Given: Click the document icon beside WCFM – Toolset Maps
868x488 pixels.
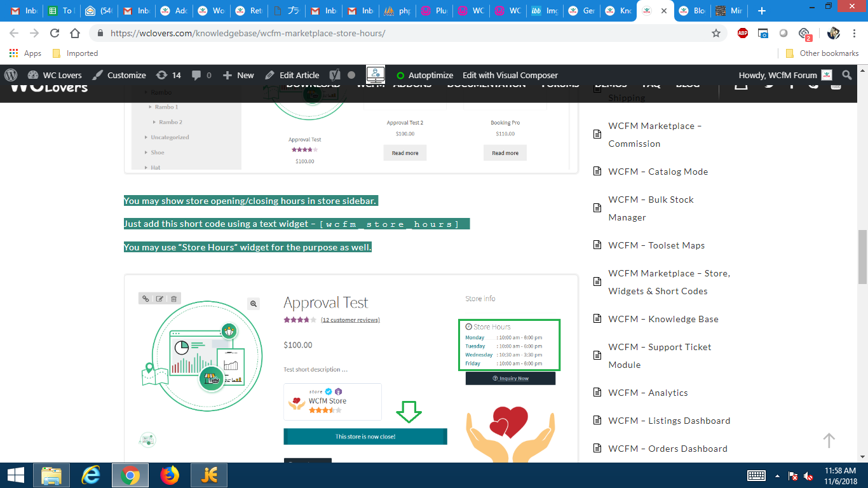Looking at the screenshot, I should point(597,245).
